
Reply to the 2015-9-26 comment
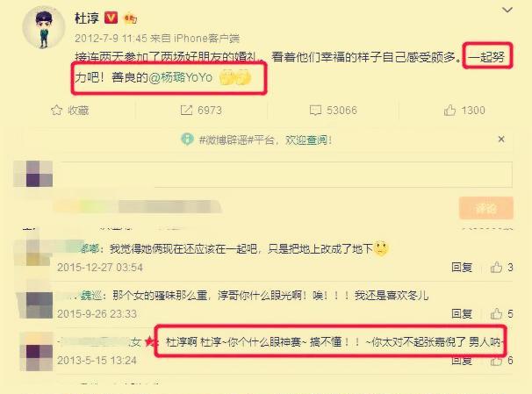tap(462, 313)
